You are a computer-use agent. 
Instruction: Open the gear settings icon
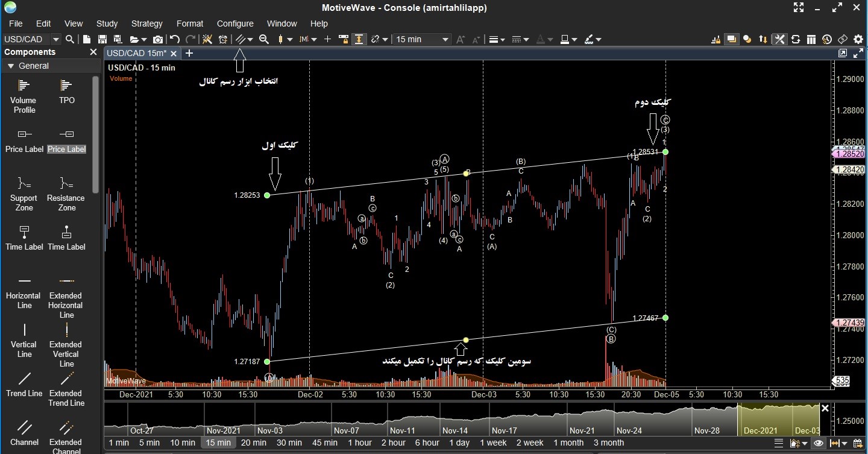[858, 39]
